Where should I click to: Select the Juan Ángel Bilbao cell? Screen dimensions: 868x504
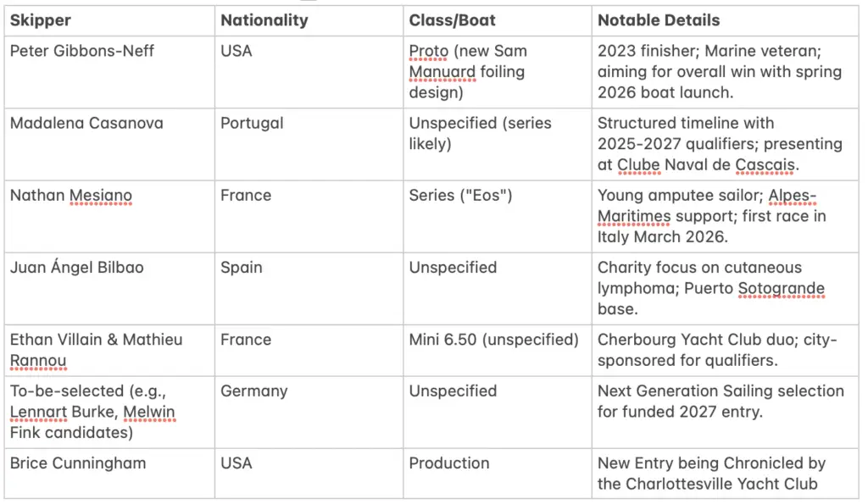coord(77,268)
